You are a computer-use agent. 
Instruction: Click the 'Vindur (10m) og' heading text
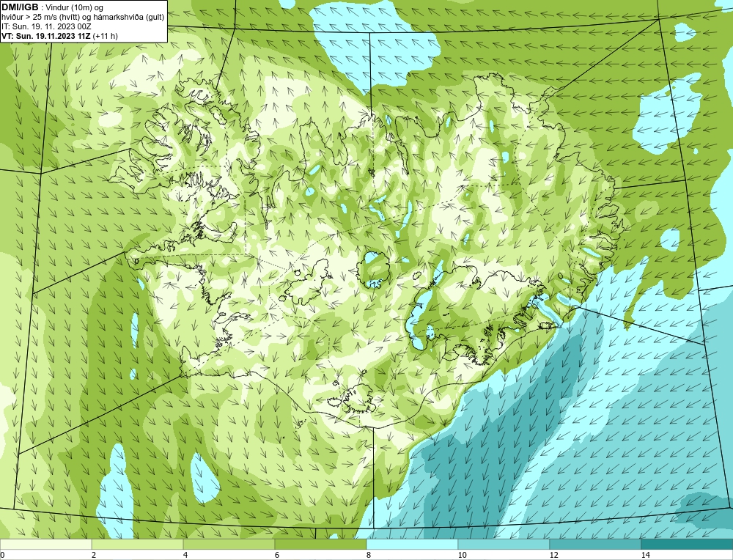click(74, 8)
